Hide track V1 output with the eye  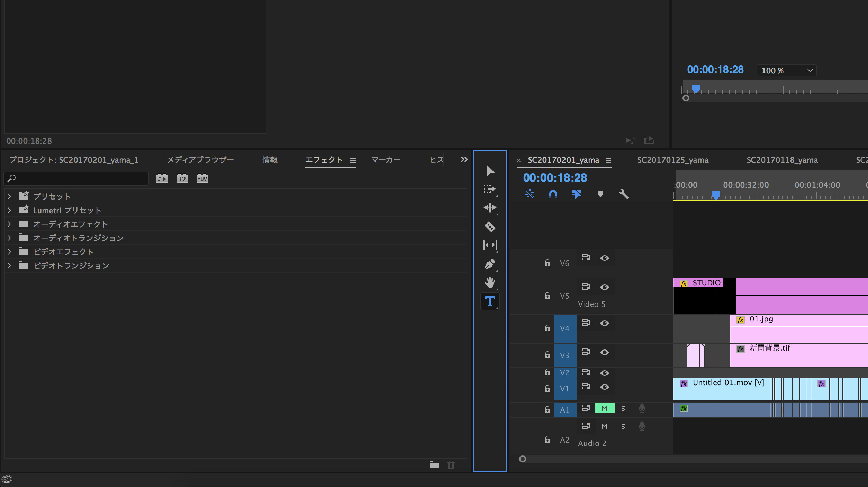604,387
